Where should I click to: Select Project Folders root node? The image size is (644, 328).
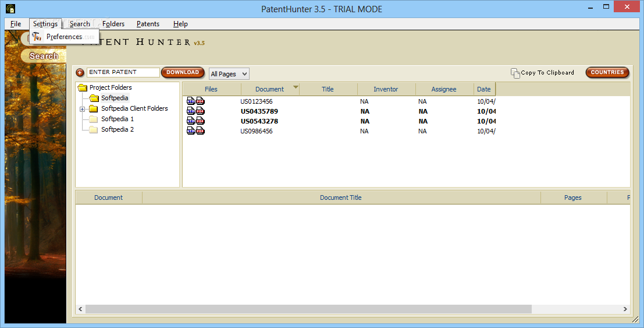[111, 87]
